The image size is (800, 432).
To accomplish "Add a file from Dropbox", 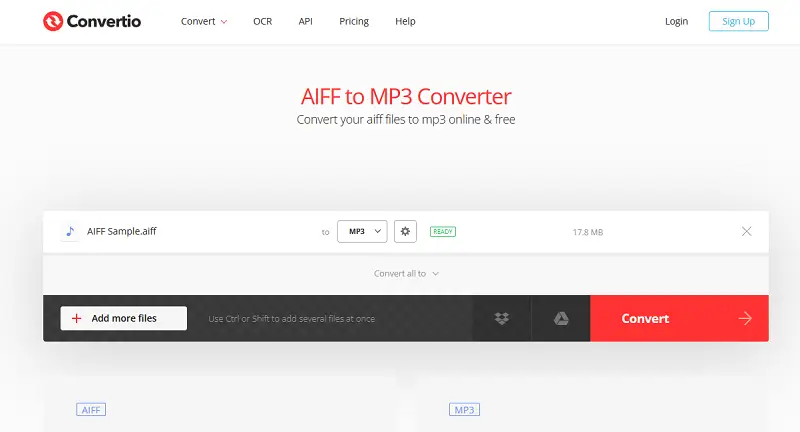I will coord(502,318).
